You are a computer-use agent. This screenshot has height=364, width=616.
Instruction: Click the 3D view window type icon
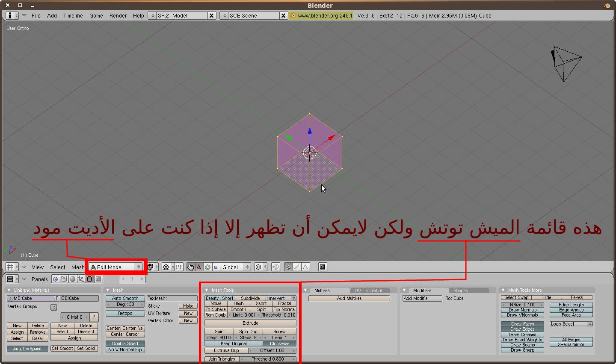(x=12, y=267)
